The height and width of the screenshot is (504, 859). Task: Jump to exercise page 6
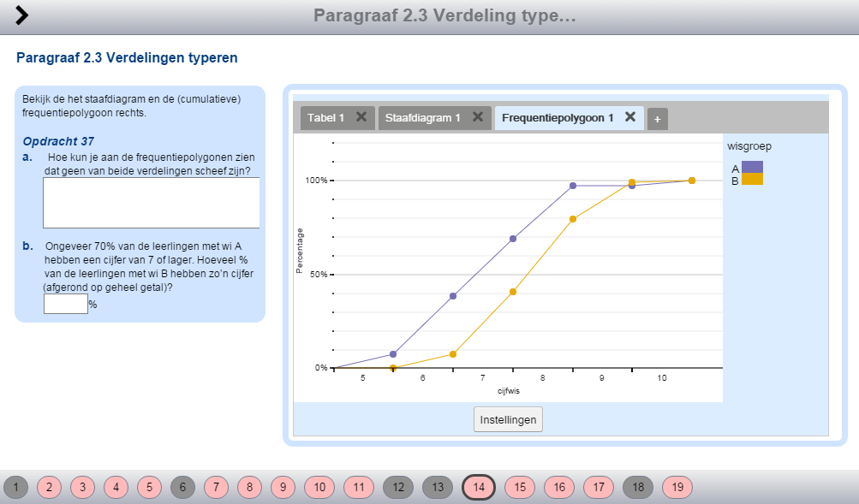tap(182, 487)
